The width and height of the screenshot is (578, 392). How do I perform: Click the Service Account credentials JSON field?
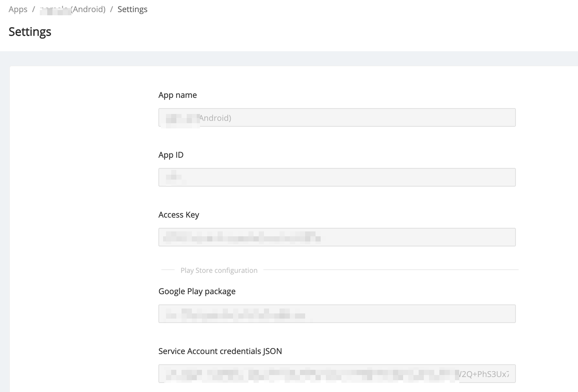[x=336, y=374]
